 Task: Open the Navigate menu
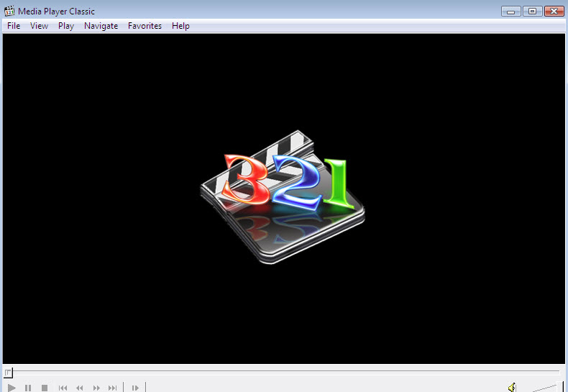pos(101,26)
